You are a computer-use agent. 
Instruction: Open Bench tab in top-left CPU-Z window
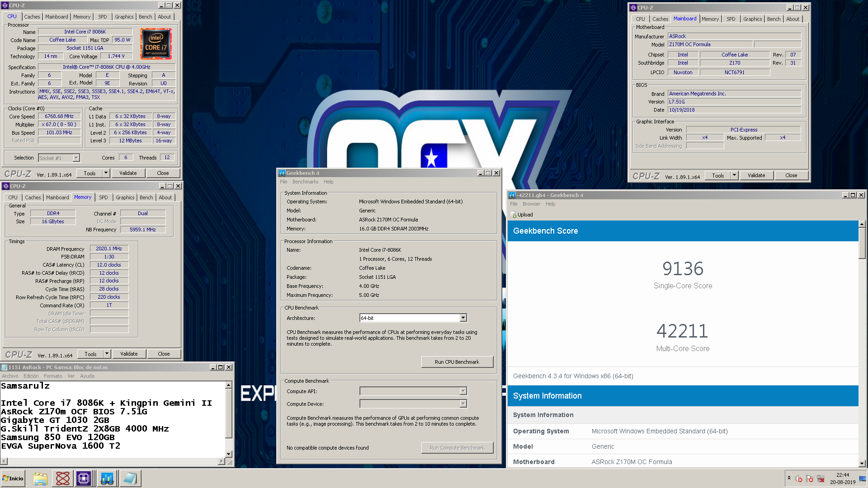click(x=146, y=17)
